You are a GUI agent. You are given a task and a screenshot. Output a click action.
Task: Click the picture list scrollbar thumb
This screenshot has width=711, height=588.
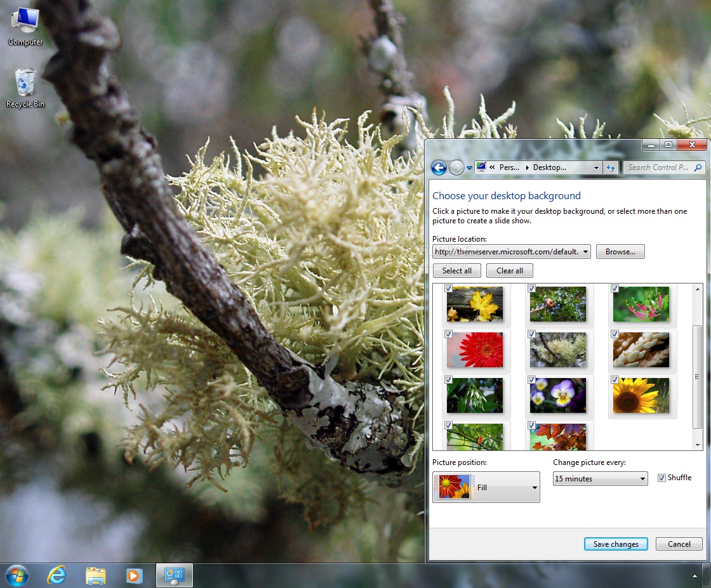[x=698, y=376]
